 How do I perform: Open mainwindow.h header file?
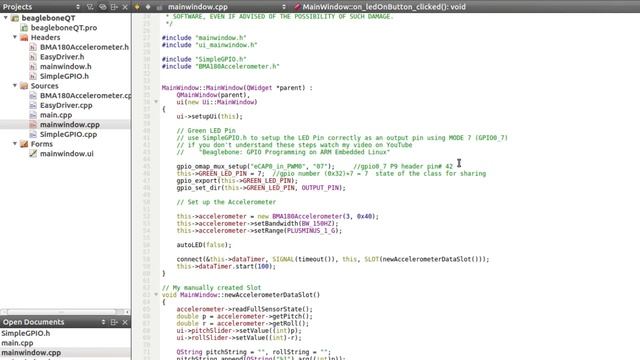tap(66, 67)
